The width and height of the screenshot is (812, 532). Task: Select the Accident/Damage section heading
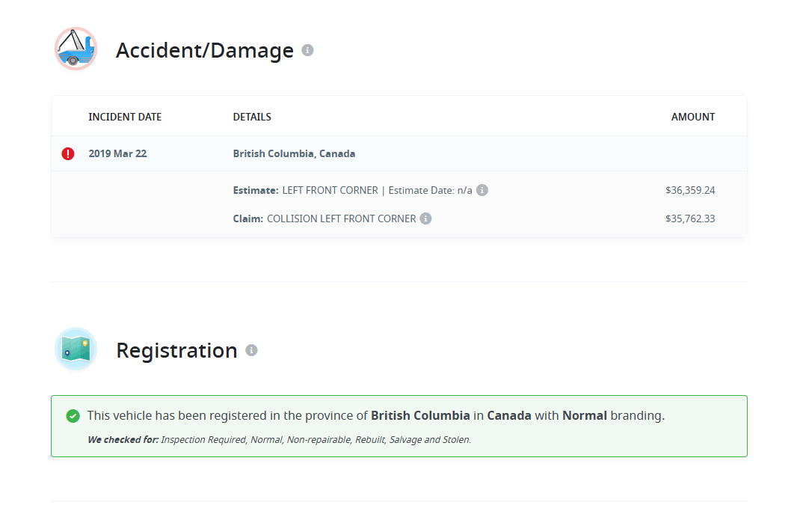[204, 51]
